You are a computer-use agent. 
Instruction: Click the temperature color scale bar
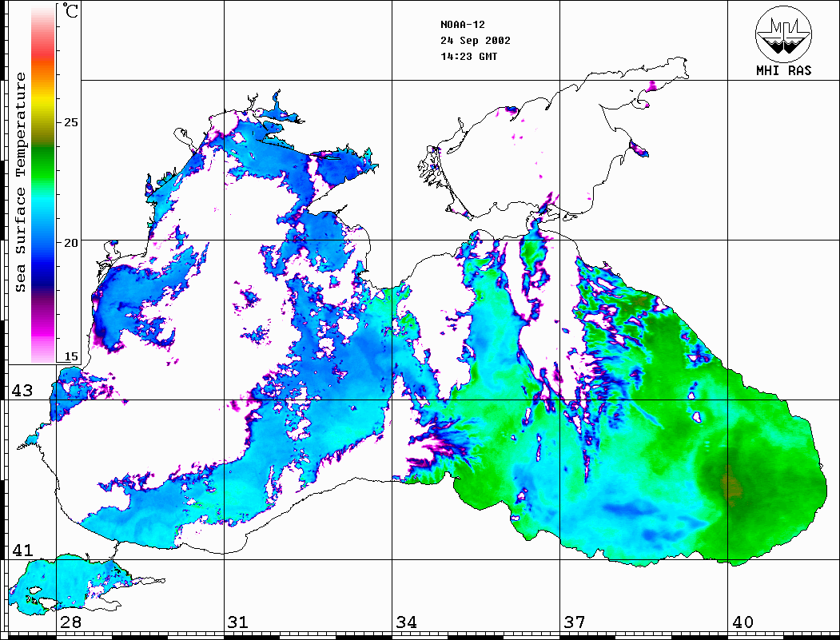[x=43, y=184]
